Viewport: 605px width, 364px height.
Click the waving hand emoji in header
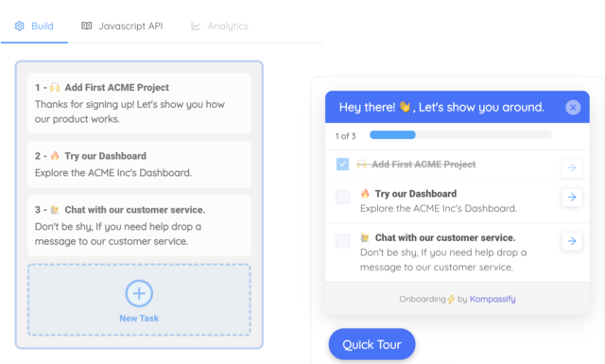[405, 107]
